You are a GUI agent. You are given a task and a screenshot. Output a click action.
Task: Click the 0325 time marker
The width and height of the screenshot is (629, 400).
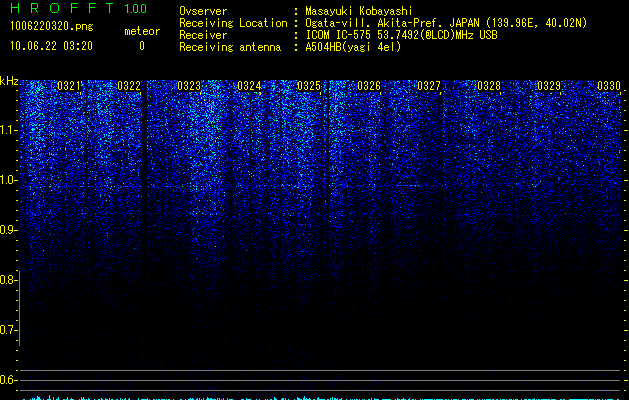pyautogui.click(x=309, y=86)
